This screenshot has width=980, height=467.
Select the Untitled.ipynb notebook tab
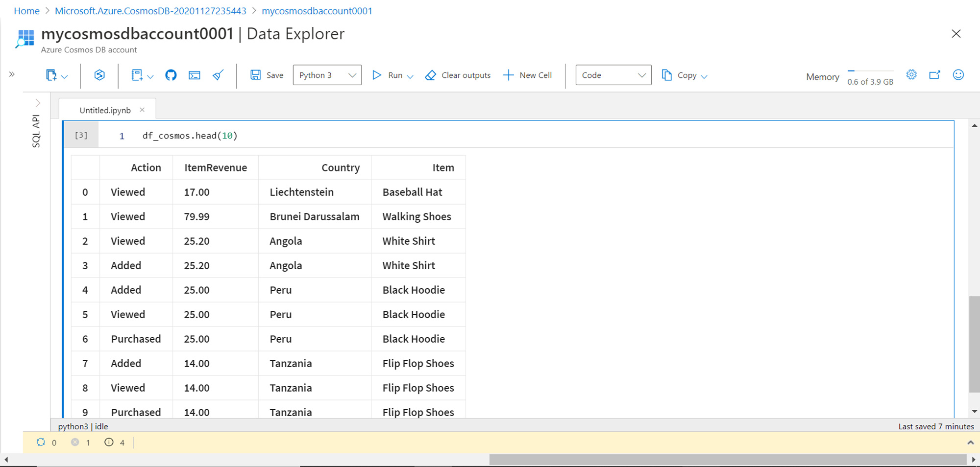coord(105,110)
